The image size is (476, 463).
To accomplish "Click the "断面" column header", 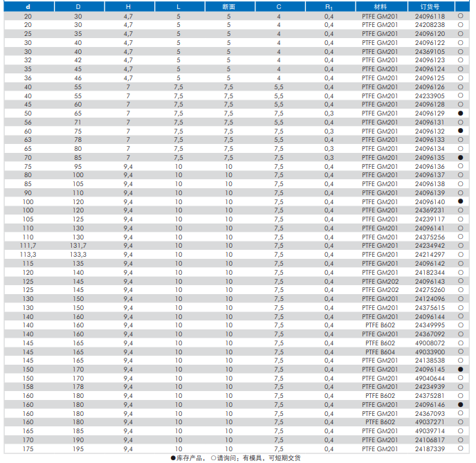I will point(228,6).
